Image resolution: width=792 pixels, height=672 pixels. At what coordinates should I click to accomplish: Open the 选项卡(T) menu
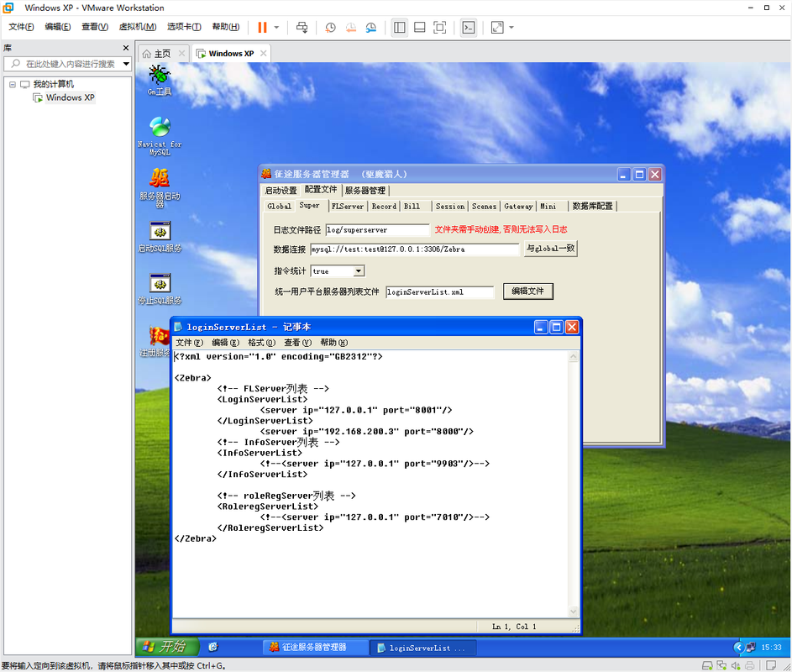[184, 27]
